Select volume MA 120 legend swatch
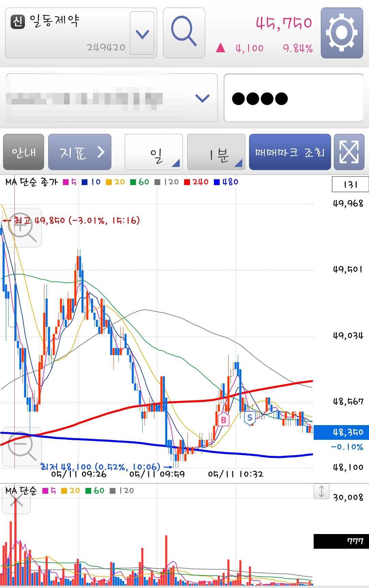The width and height of the screenshot is (369, 588). click(113, 491)
